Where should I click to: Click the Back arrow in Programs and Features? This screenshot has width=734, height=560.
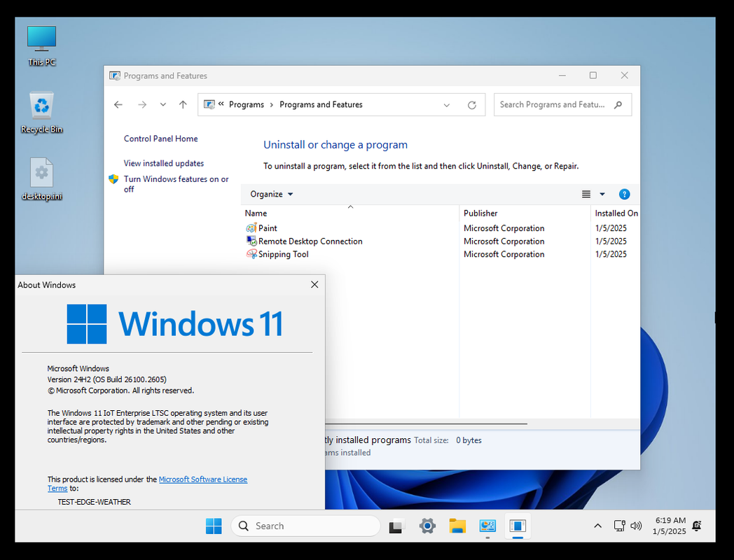click(x=118, y=105)
